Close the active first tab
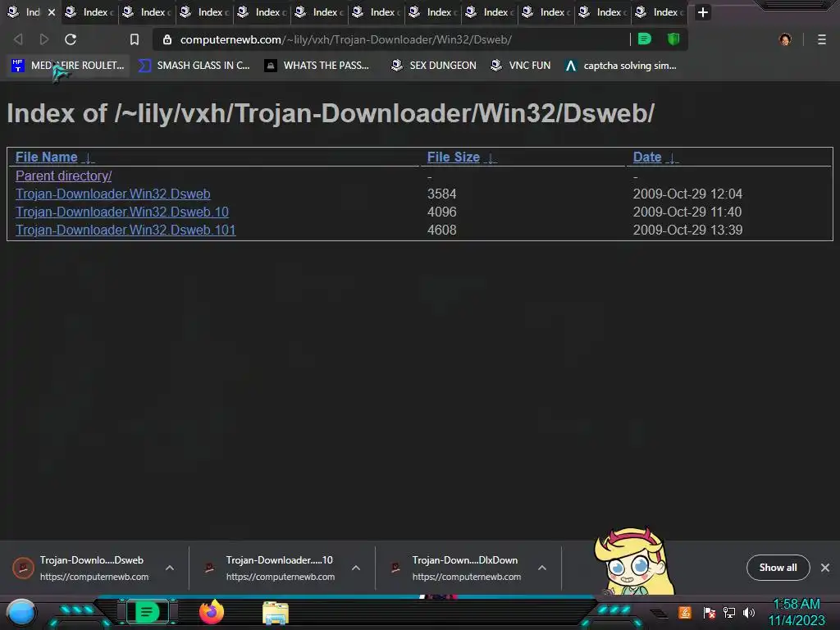Screen dimensions: 840x630 pos(52,11)
